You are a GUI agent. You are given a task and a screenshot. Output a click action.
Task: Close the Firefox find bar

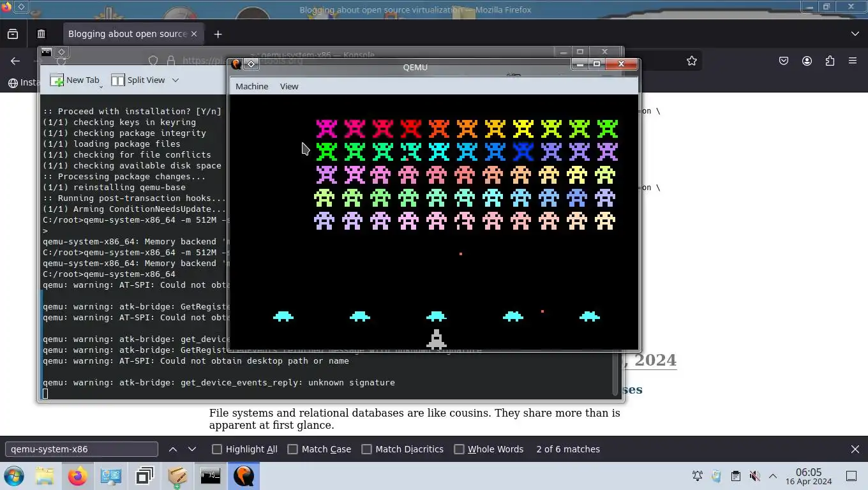[855, 449]
